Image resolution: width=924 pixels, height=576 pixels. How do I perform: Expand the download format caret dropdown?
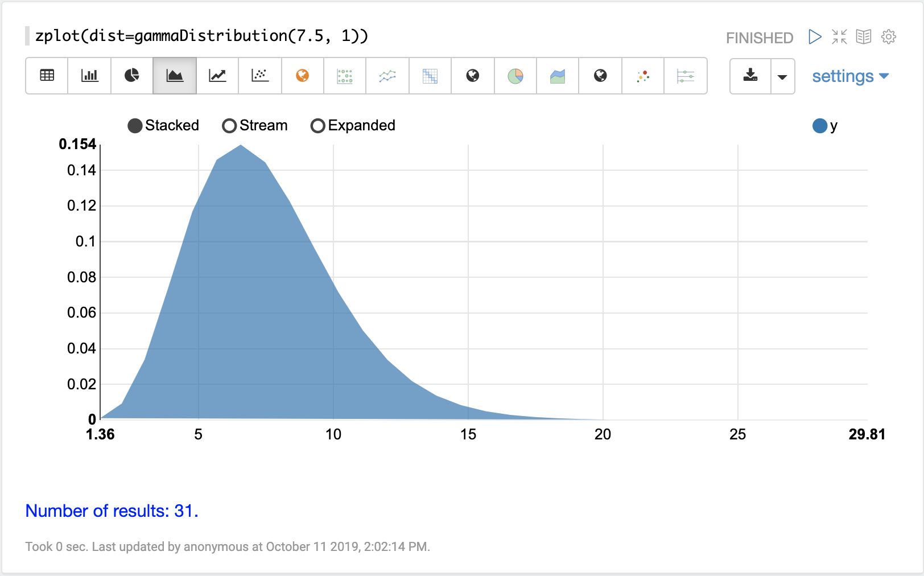(x=782, y=76)
